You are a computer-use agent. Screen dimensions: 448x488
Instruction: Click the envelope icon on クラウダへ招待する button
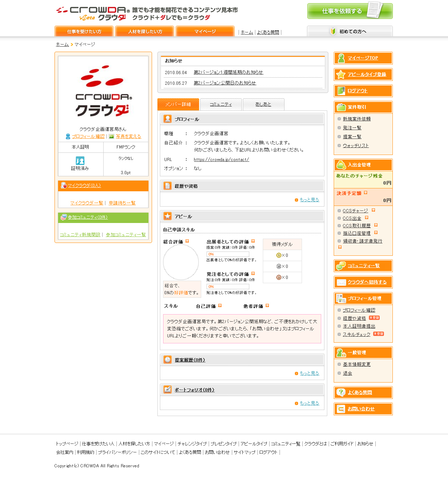tap(342, 282)
